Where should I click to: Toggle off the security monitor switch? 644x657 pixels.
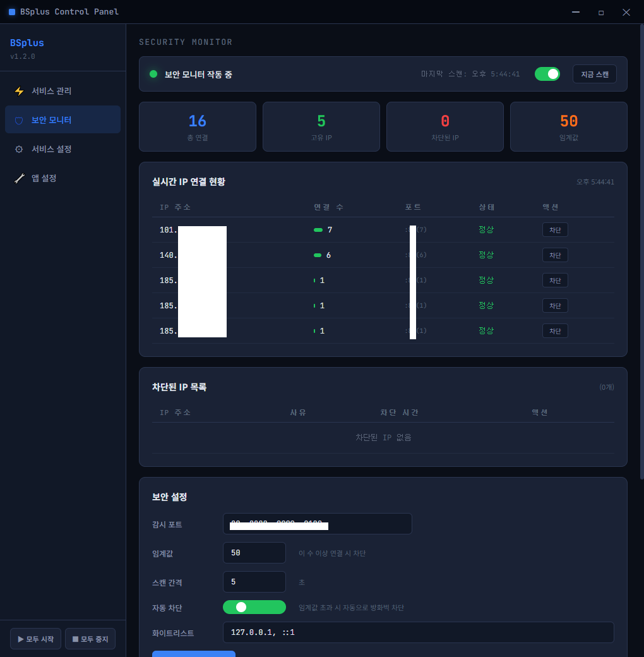(547, 74)
